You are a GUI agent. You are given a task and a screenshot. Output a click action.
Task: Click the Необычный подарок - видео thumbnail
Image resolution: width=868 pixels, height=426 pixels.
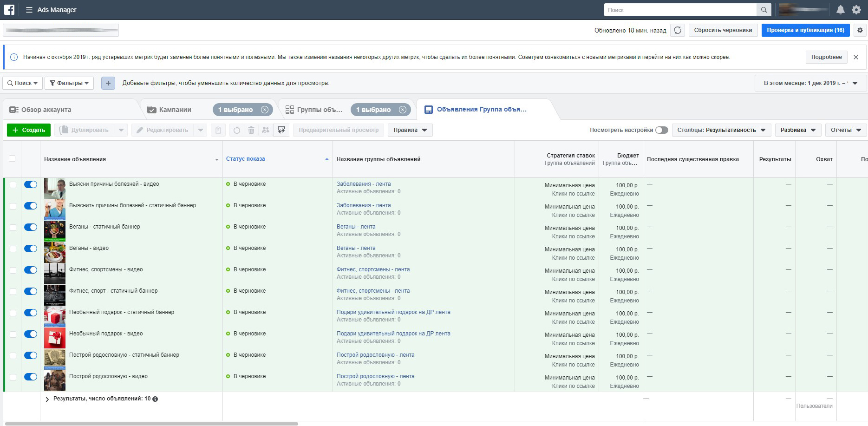(55, 338)
